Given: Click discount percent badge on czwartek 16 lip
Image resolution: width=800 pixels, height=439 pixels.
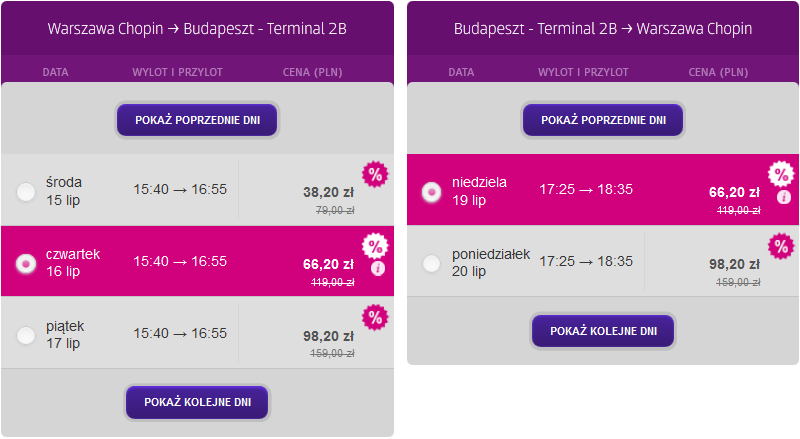Looking at the screenshot, I should pyautogui.click(x=375, y=247).
